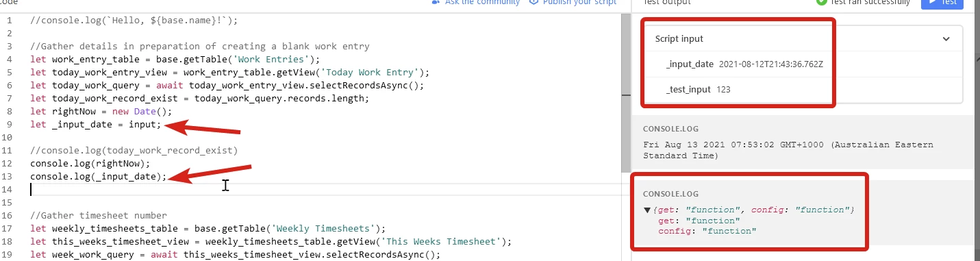Collapse the console.log object disclosure triangle
The width and height of the screenshot is (980, 261).
tap(647, 210)
